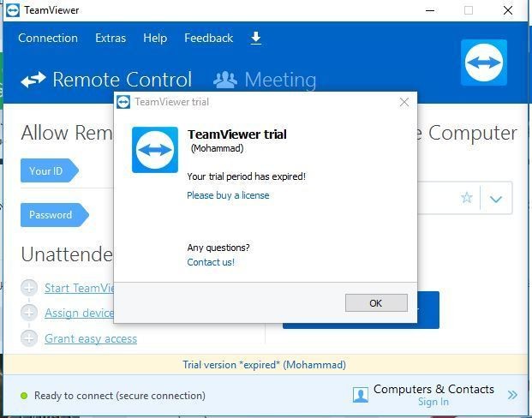Click the plus icon beside Assign device
Viewport: 532px width, 418px height.
29,313
